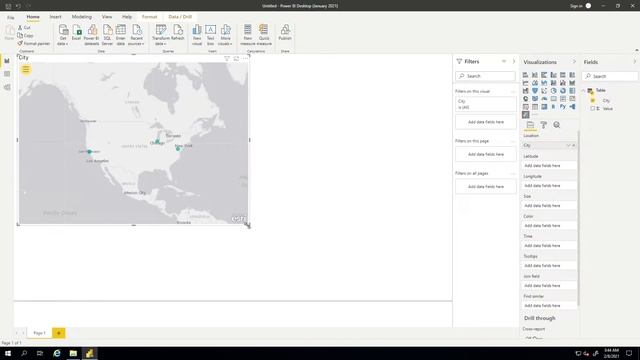Insert a New visual
The height and width of the screenshot is (360, 640).
(197, 35)
